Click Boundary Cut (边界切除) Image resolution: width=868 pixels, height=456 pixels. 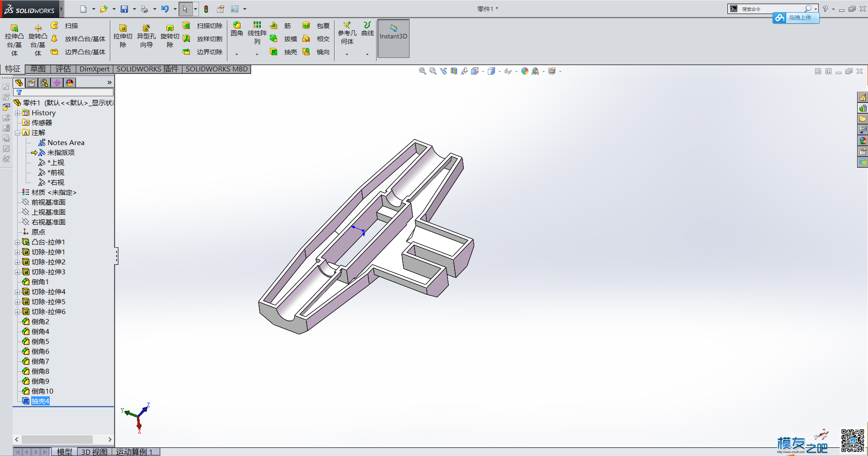click(203, 52)
